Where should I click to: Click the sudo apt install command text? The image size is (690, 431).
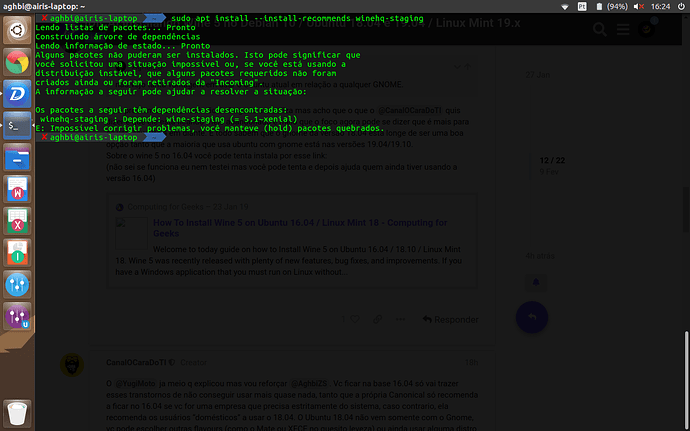pos(297,18)
